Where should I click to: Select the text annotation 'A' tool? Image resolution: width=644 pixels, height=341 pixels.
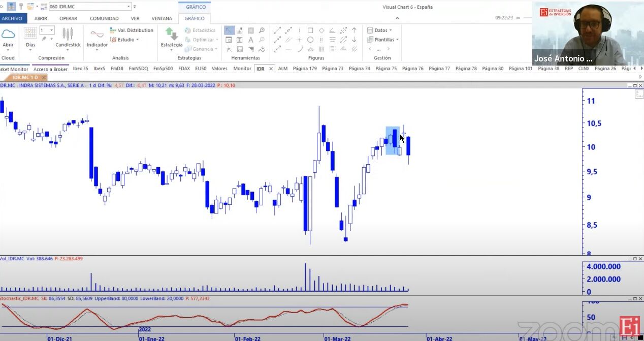coord(251,40)
